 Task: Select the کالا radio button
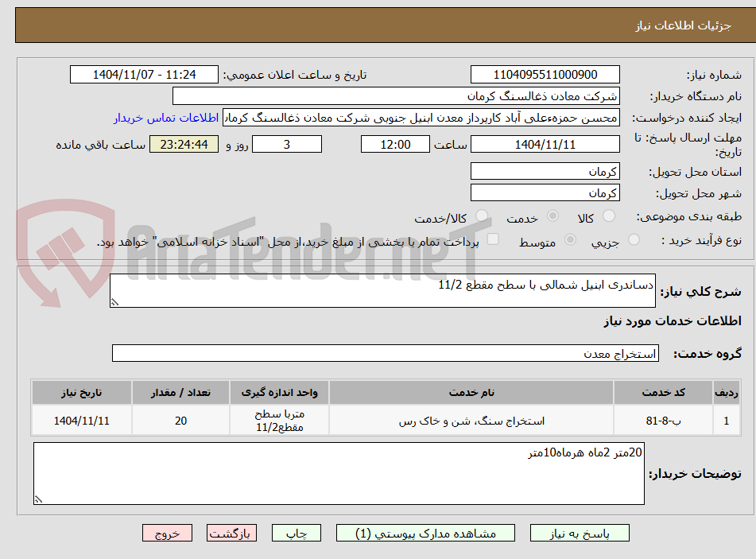click(609, 216)
